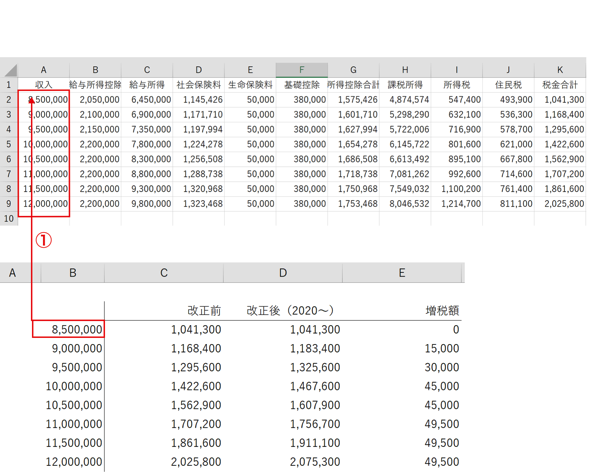The width and height of the screenshot is (599, 476).
Task: Click cell with value 4,874,574
Action: tap(405, 100)
